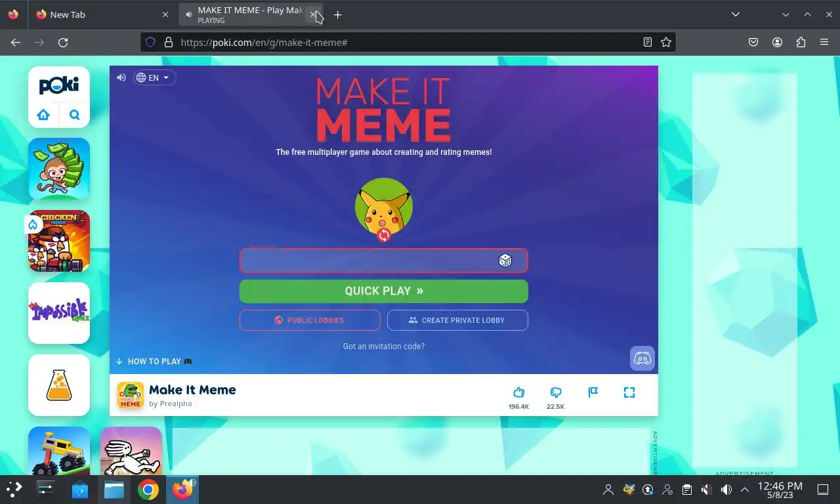
Task: Click the tracking protection shield icon
Action: click(x=150, y=42)
